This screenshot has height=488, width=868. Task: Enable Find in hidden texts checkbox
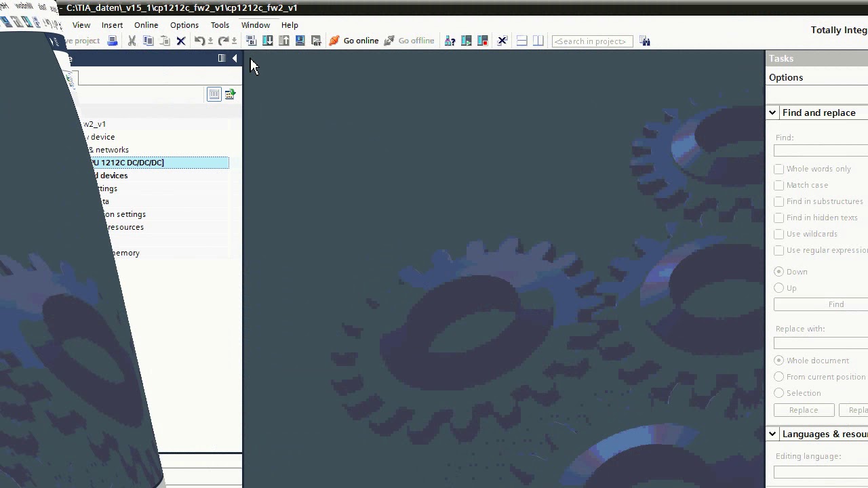(778, 218)
